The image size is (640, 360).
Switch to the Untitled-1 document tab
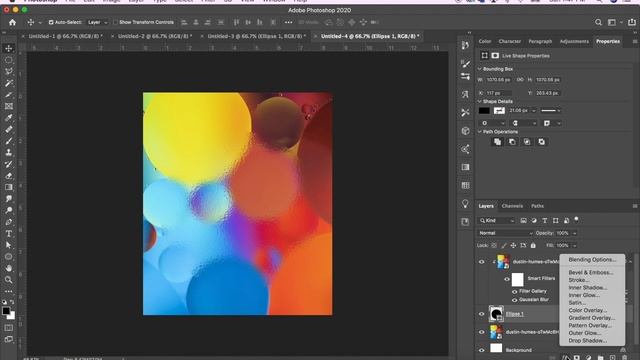click(64, 36)
